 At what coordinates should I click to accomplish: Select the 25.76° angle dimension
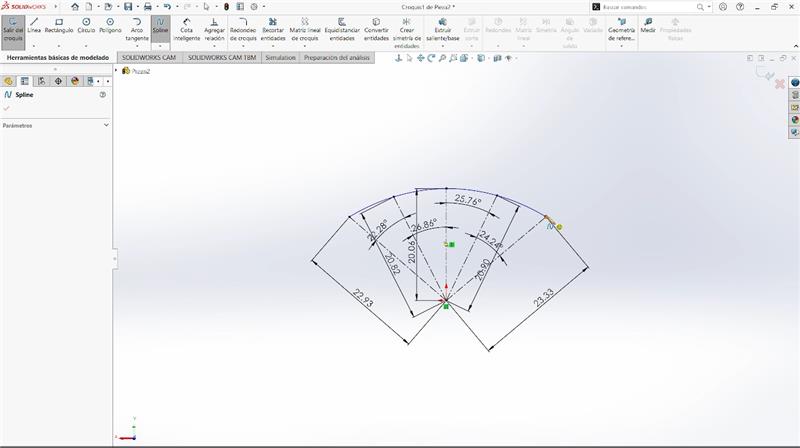click(467, 200)
